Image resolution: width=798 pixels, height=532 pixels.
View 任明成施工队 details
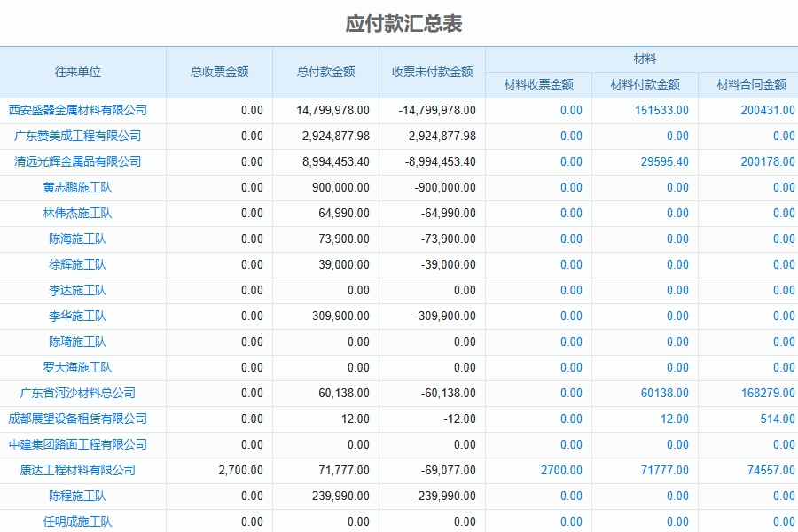coord(83,521)
